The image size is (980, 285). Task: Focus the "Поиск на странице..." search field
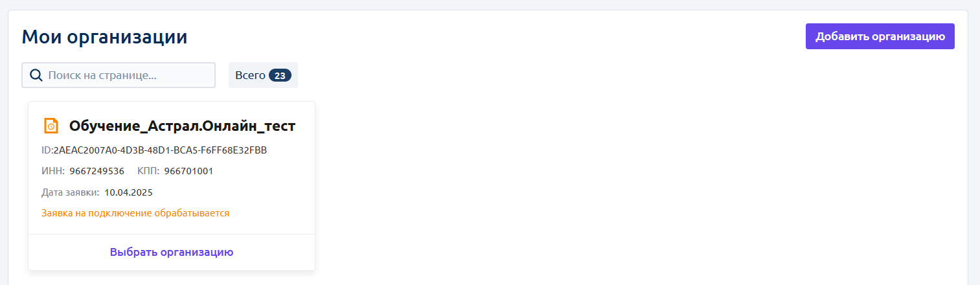tap(119, 75)
